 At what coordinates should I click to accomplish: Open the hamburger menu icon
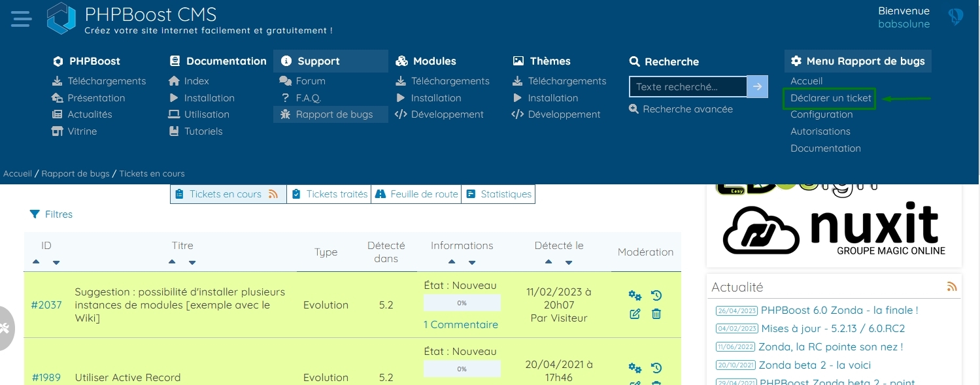(x=21, y=18)
